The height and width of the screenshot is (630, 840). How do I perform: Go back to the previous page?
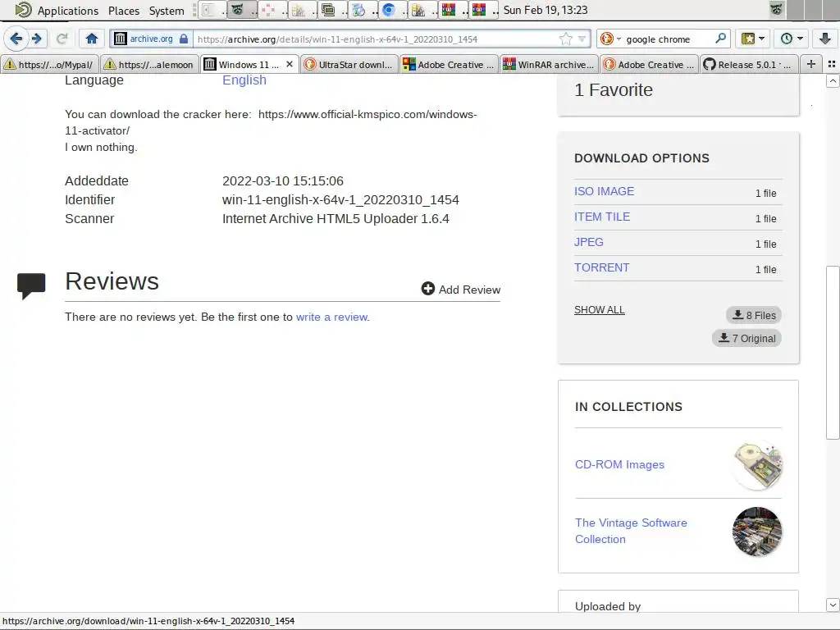(16, 39)
